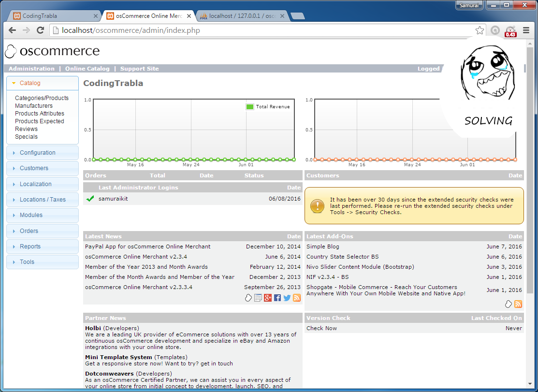The image size is (538, 392).
Task: Open osCommerce icon under Latest Add-Ons
Action: [509, 304]
